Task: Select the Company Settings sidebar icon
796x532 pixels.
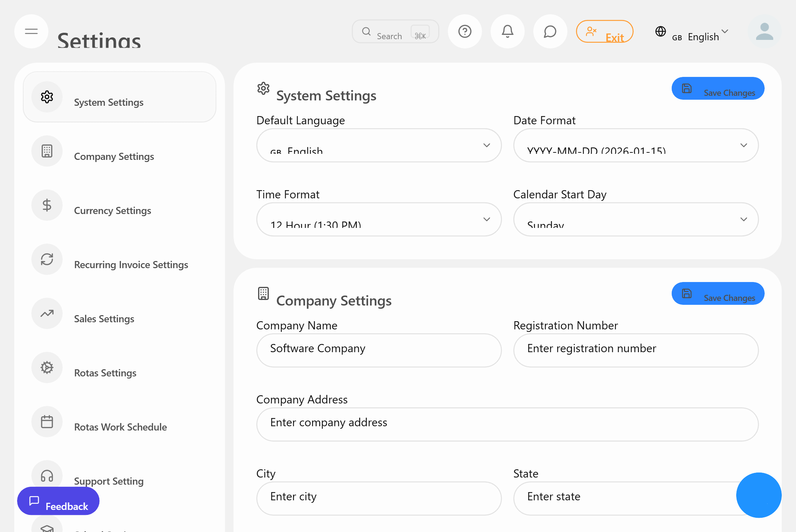Action: 47,151
